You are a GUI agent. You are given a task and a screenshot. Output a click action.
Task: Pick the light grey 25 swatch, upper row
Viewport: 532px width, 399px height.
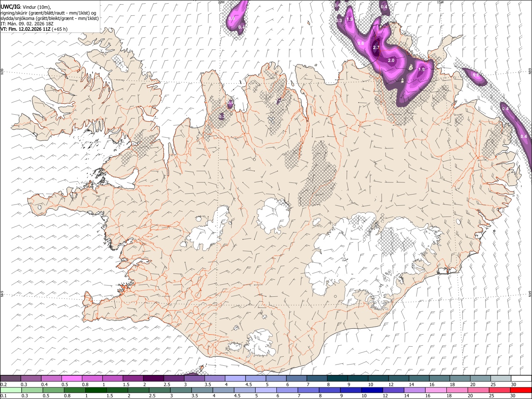point(501,378)
